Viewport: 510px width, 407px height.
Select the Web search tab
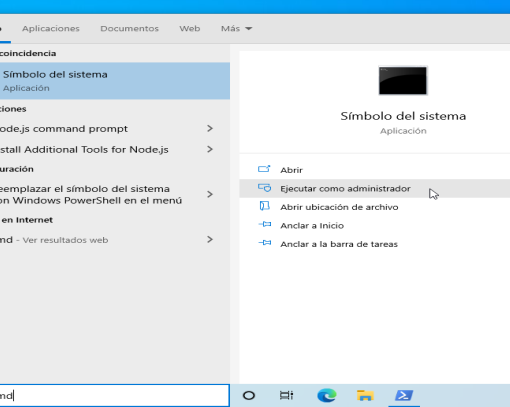coord(190,29)
